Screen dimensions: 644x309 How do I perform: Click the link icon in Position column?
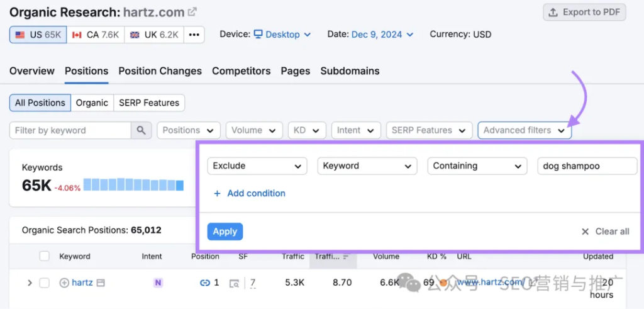click(204, 283)
